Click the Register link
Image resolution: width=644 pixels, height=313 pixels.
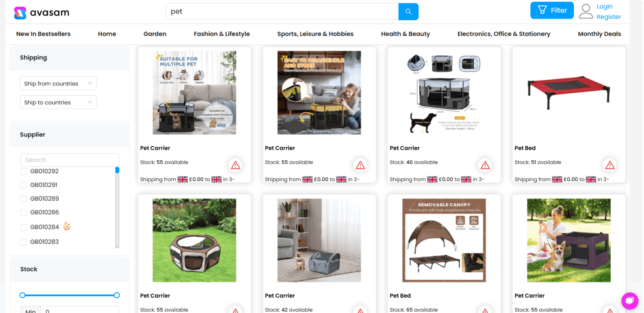(x=609, y=17)
